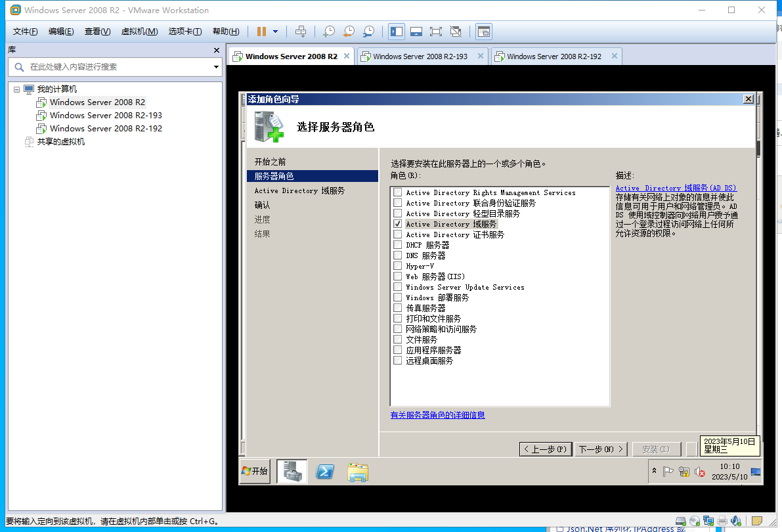Screen dimensions: 782x532
Task: Collapse the 我的计算机 tree node
Action: tap(17, 89)
